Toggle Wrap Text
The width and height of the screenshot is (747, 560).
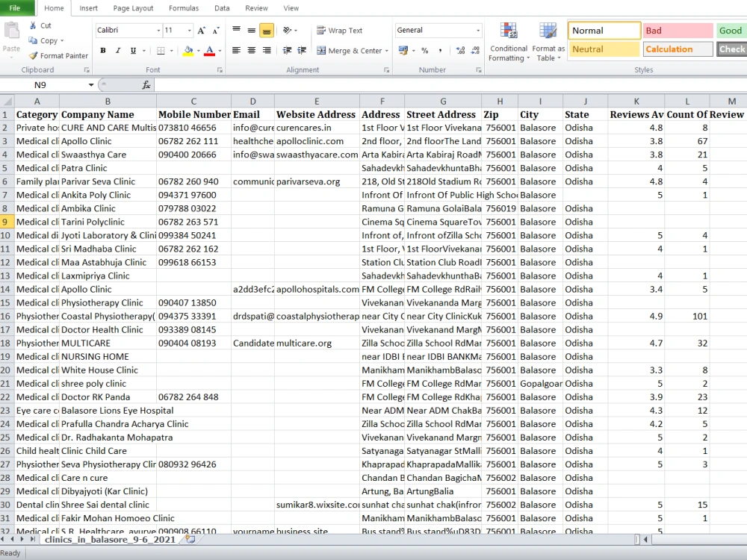340,30
